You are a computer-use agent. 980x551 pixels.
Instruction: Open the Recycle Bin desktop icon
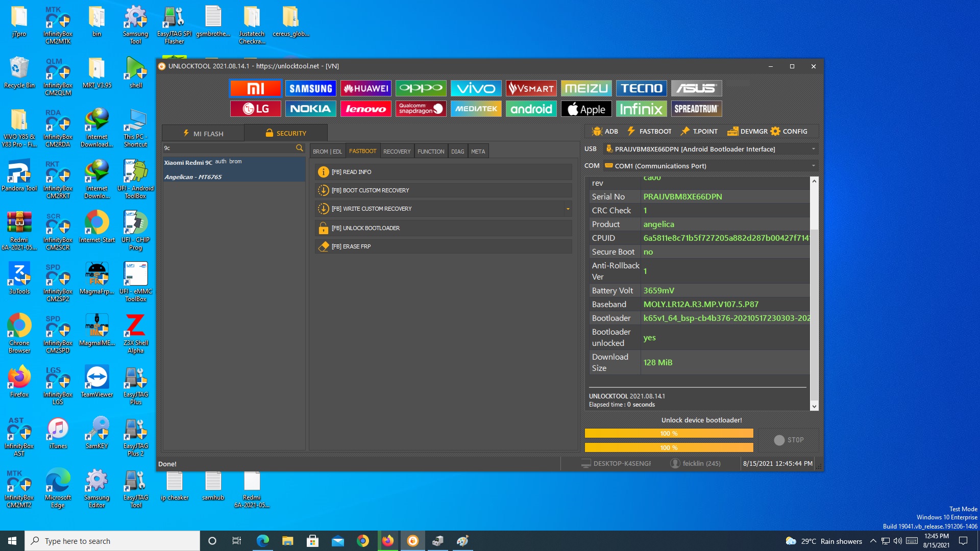pos(19,72)
